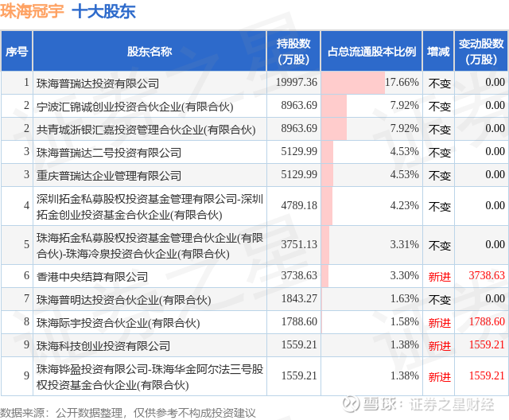
Task: Click the 持股数(万股) column header
Action: pos(293,51)
